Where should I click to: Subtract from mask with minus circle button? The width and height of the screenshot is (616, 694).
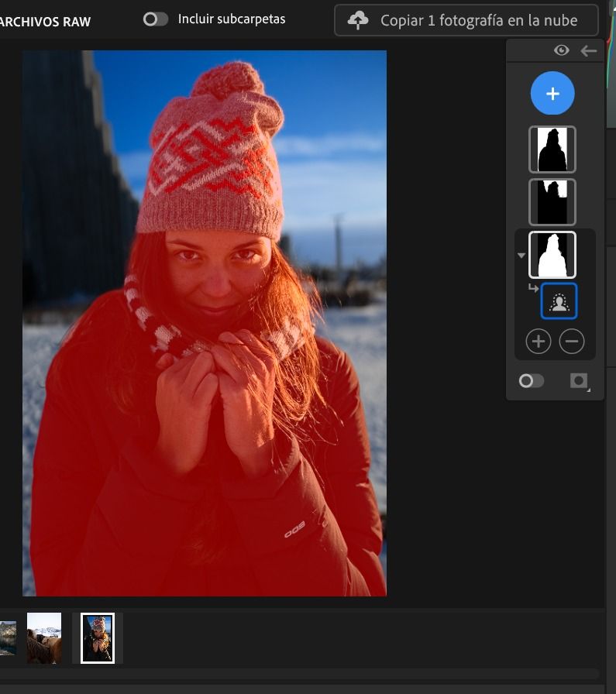(572, 341)
